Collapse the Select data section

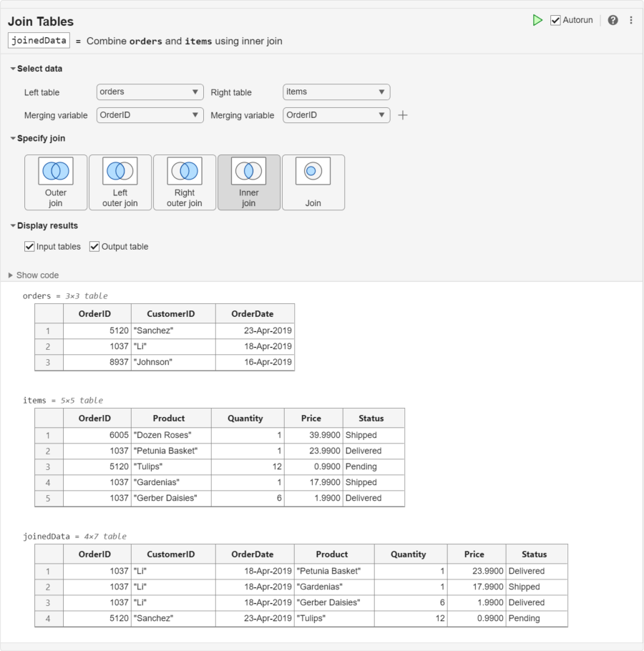tap(14, 69)
